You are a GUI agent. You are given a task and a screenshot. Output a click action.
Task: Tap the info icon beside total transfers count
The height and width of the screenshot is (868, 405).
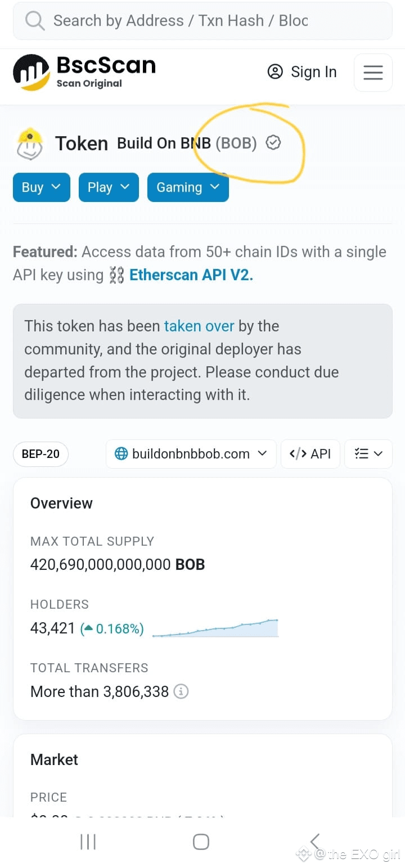coord(181,691)
